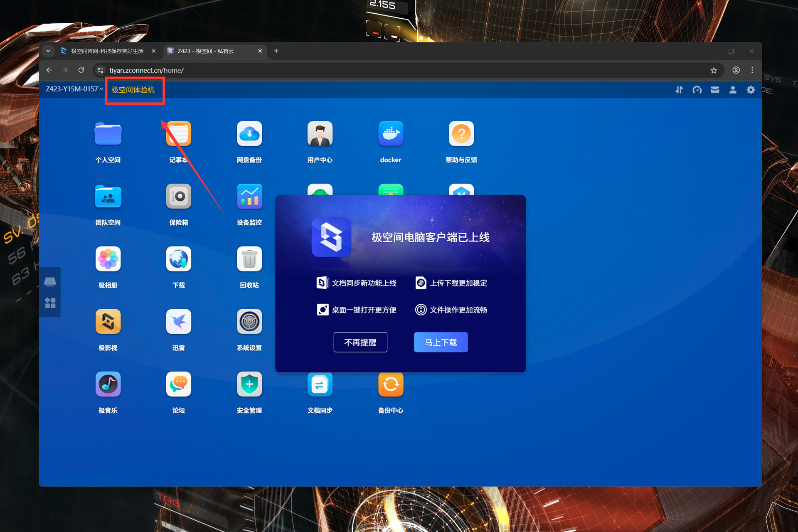Open the settings gear icon in header
The width and height of the screenshot is (798, 532).
click(751, 90)
